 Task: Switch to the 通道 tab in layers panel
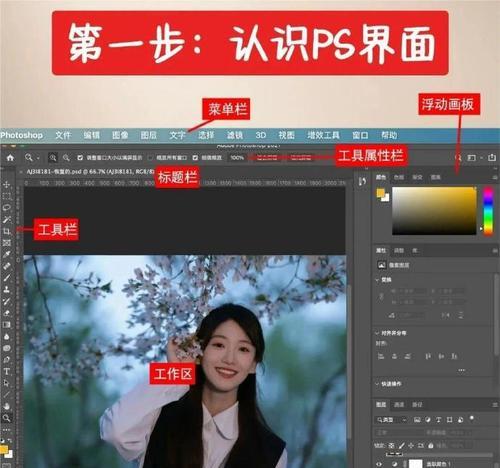(x=399, y=405)
